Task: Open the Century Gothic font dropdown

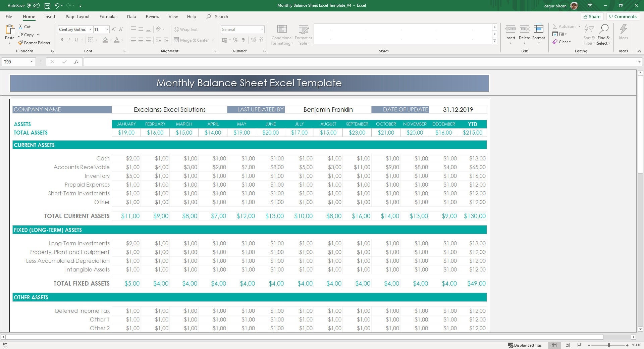Action: (91, 29)
